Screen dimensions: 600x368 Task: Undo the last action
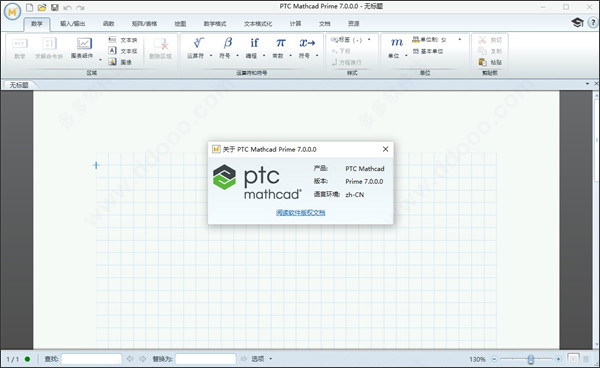pos(67,8)
